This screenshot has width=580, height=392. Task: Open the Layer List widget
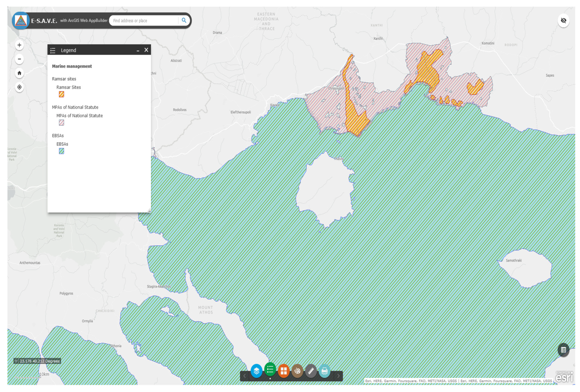coord(256,371)
